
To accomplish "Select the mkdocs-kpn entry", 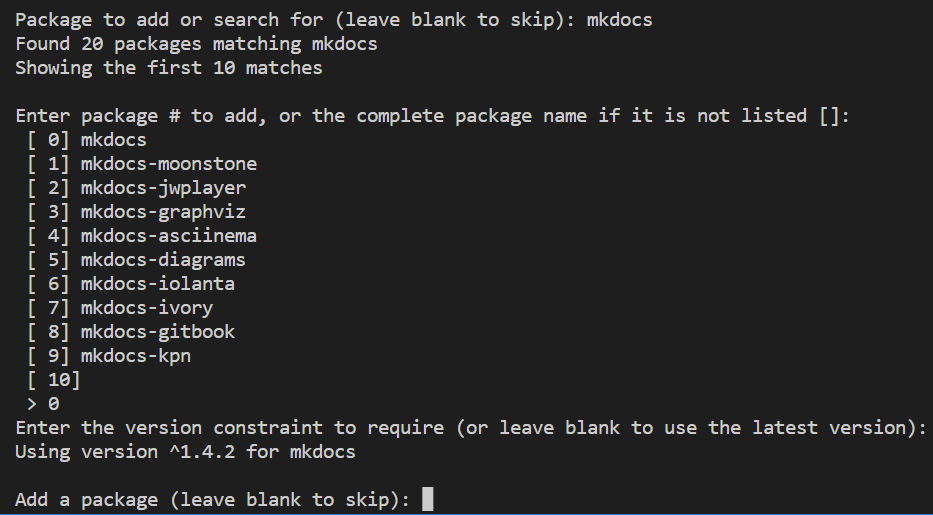I will (x=109, y=356).
